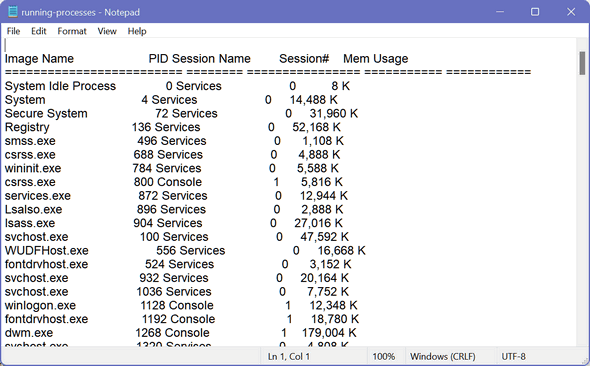This screenshot has height=366, width=590.
Task: Click the '1268 Console' PID text
Action: click(172, 333)
